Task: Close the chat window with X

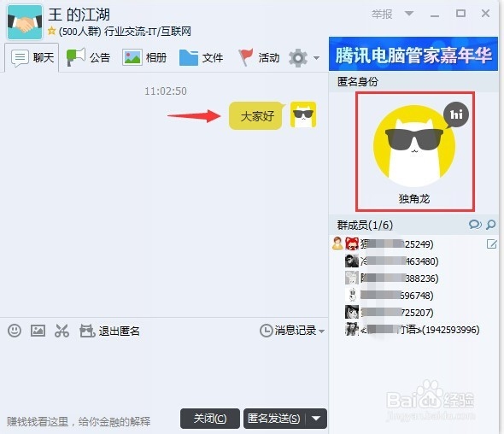Action: [485, 14]
